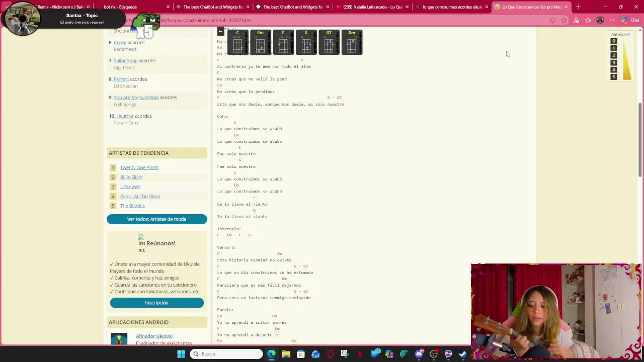Open OBS Studio from the taskbar

pyautogui.click(x=433, y=354)
